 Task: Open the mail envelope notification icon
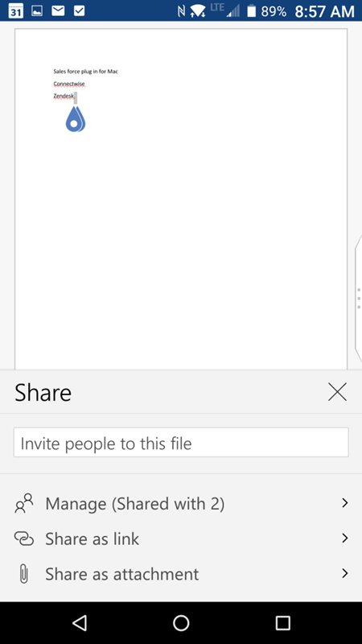tap(58, 11)
